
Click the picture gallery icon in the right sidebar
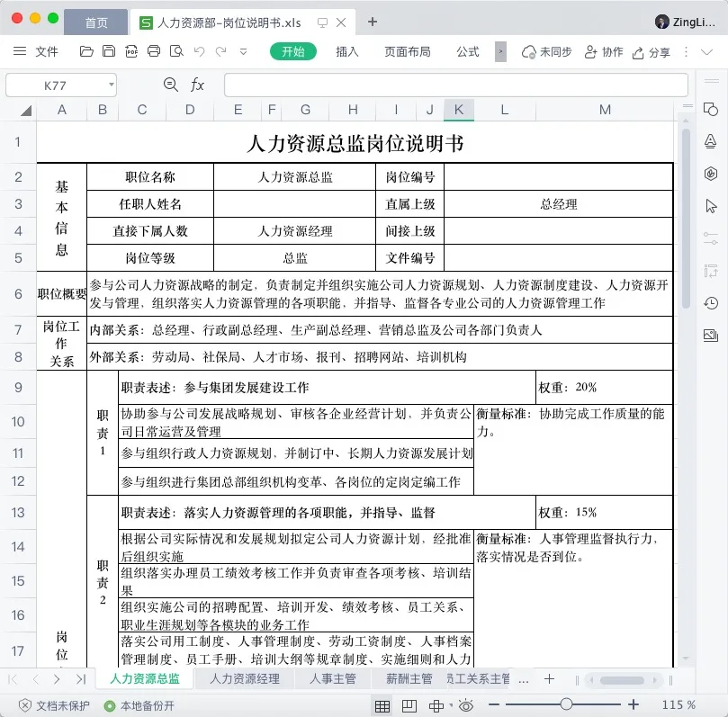710,335
